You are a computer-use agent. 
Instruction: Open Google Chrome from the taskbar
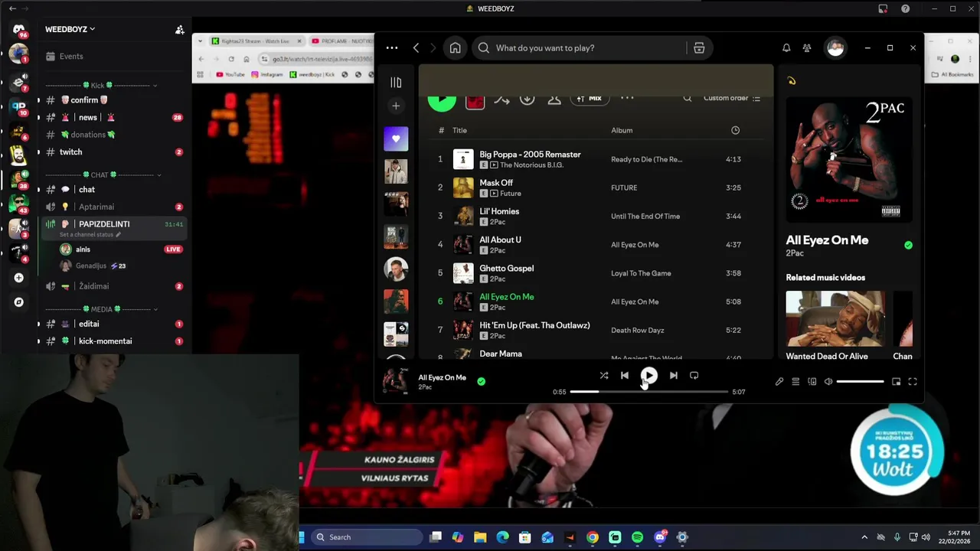(x=593, y=537)
